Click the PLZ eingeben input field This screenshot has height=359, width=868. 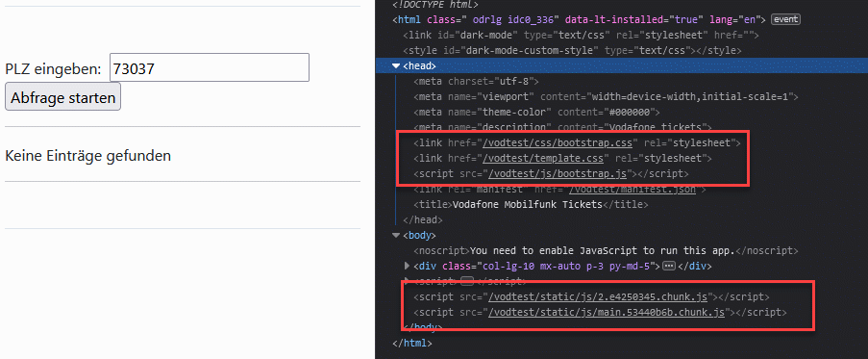[210, 67]
